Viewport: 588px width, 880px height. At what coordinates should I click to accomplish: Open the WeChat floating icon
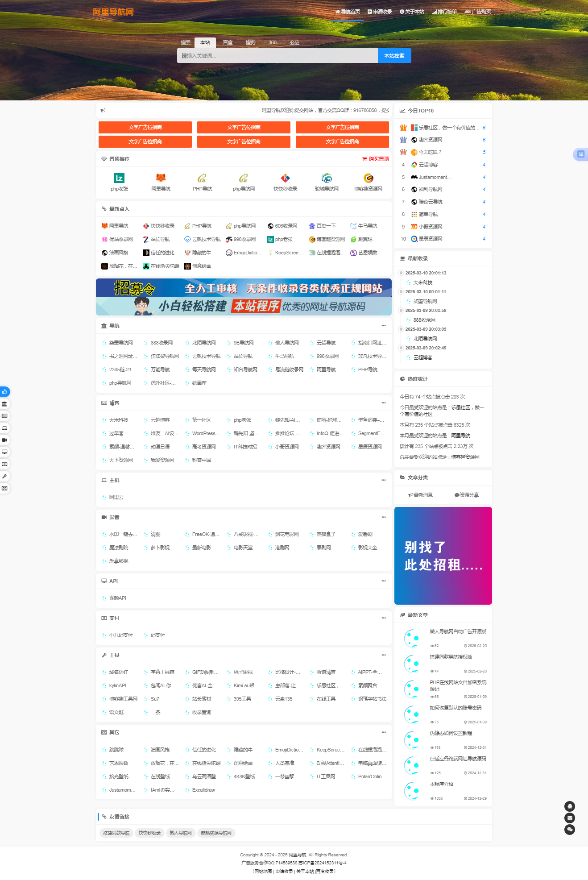(570, 830)
